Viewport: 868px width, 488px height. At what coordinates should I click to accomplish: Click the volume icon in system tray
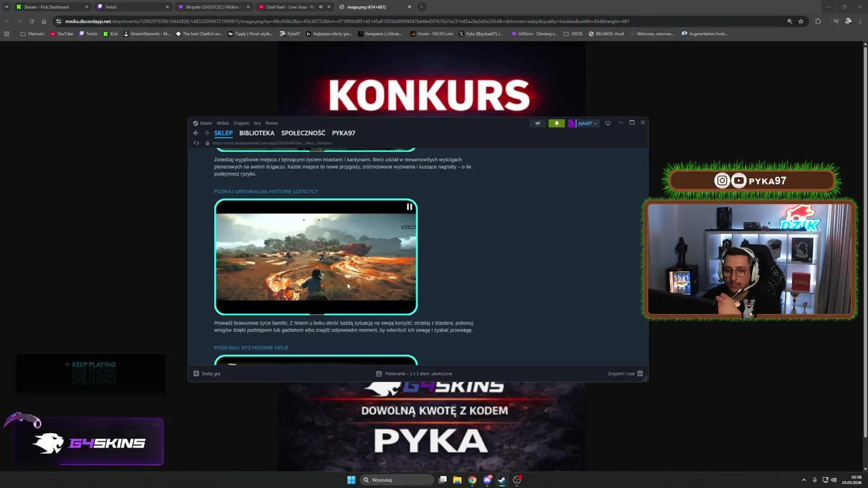[x=833, y=480]
